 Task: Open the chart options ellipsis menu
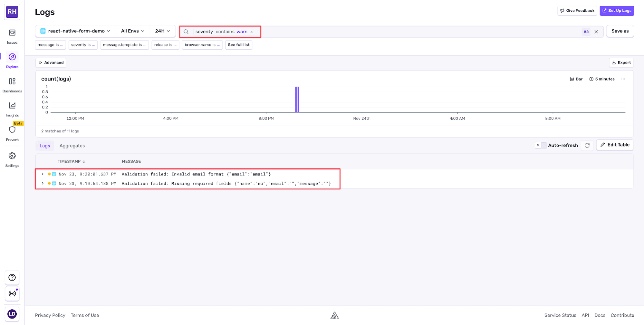point(623,79)
